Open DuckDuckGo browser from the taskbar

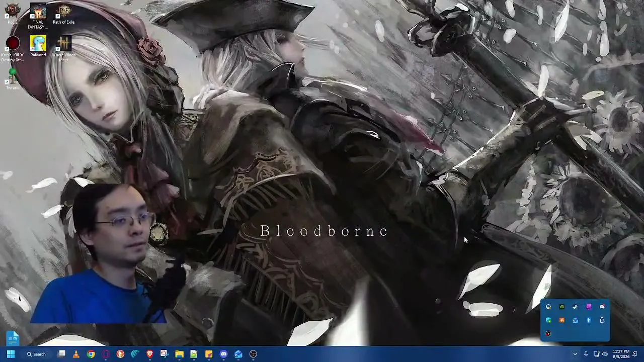point(120,354)
